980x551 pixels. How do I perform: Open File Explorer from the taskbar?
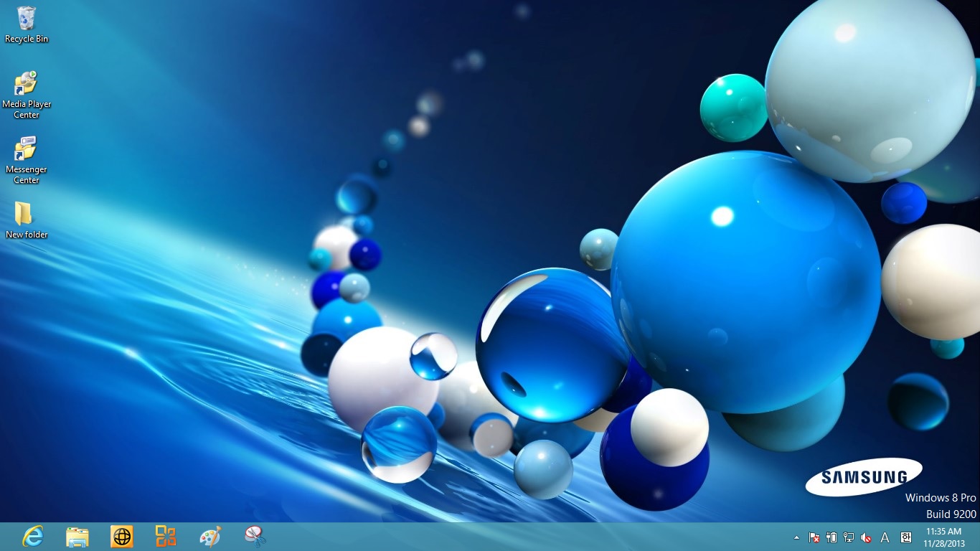pos(77,536)
